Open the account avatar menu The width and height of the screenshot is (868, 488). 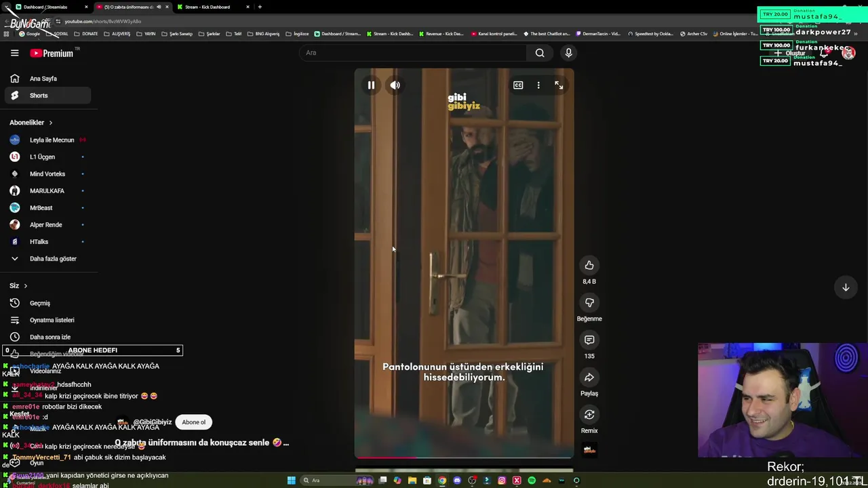click(848, 53)
